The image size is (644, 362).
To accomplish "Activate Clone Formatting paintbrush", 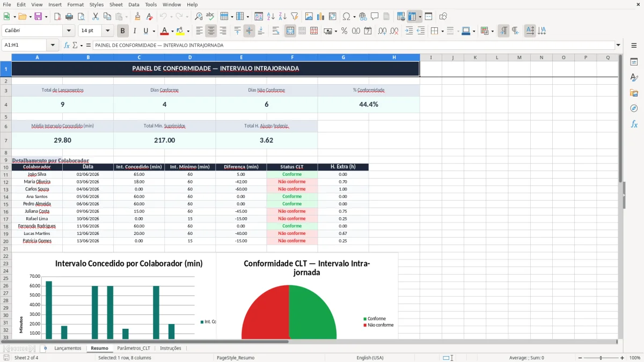I will [x=138, y=17].
